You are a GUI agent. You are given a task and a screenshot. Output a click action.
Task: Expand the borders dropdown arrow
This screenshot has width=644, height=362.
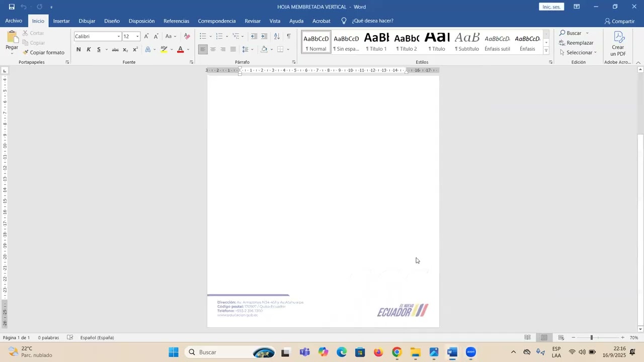(x=288, y=49)
